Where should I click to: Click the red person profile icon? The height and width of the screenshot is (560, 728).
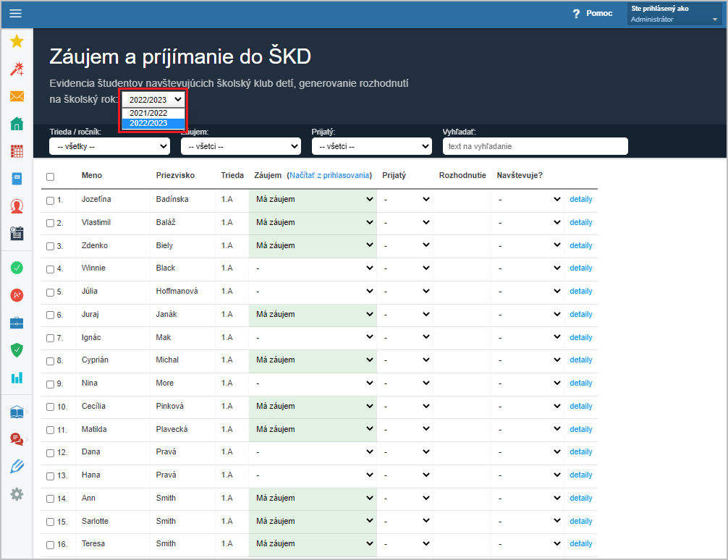(x=17, y=205)
